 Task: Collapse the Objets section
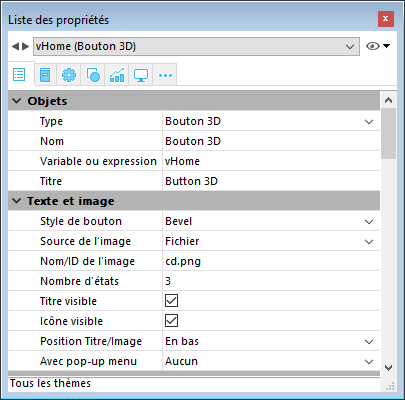click(x=16, y=101)
